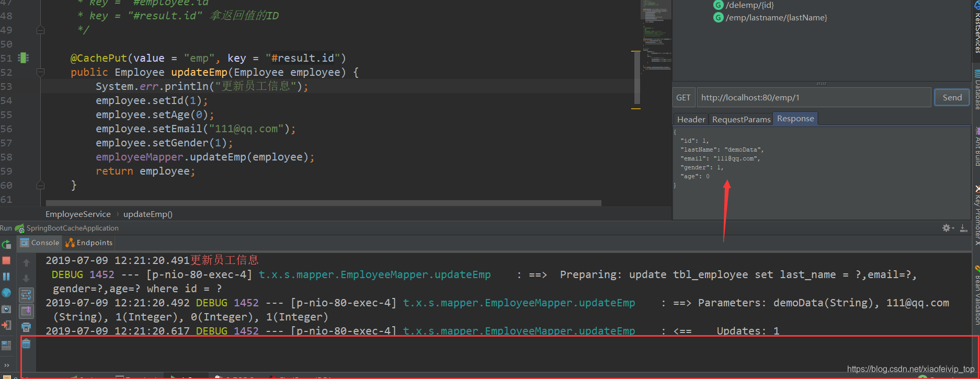Screen dimensions: 980x379
Task: Click the GET icon beside /delemp/{id}
Action: click(719, 5)
